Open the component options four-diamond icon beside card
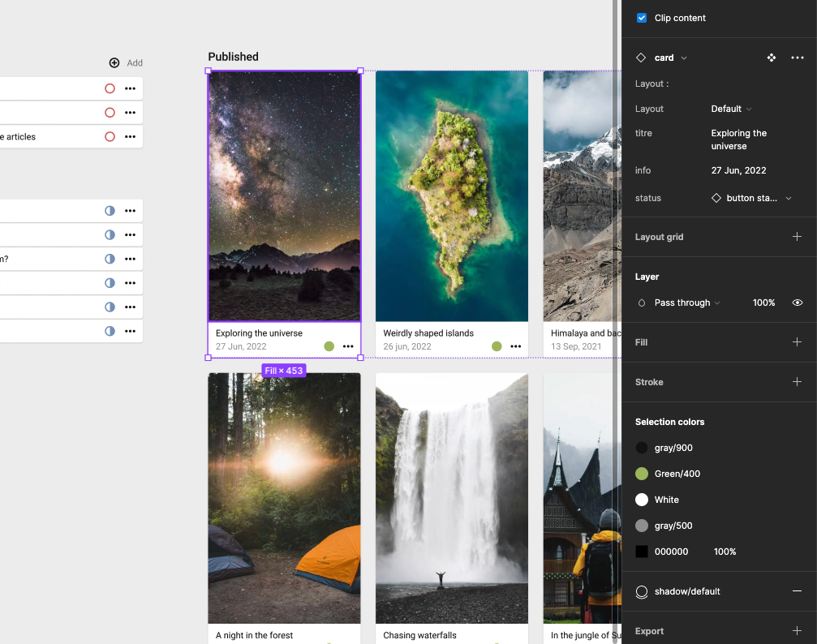 [772, 58]
